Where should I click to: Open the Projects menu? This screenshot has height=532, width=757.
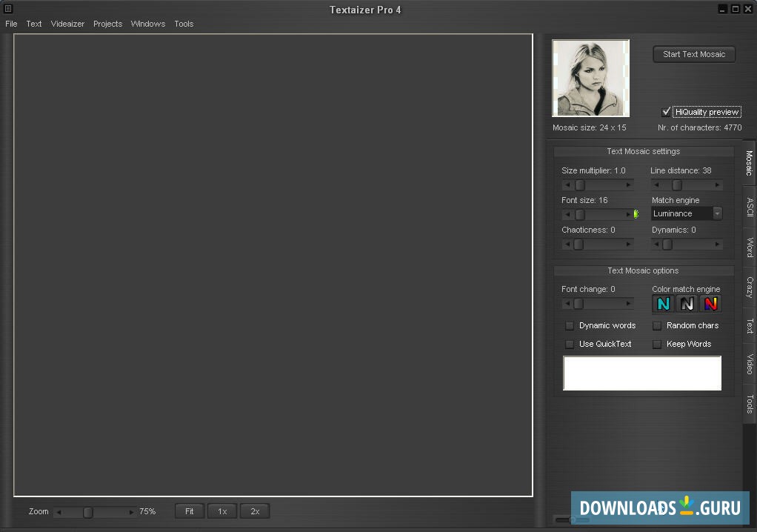(107, 24)
